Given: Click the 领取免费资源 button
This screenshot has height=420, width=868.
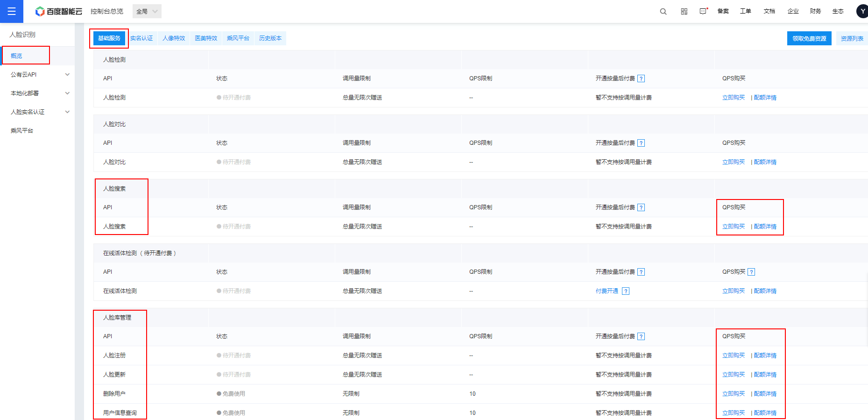Looking at the screenshot, I should point(809,38).
